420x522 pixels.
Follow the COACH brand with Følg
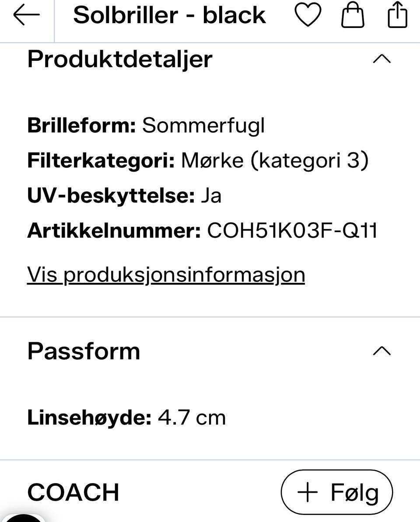tap(337, 492)
